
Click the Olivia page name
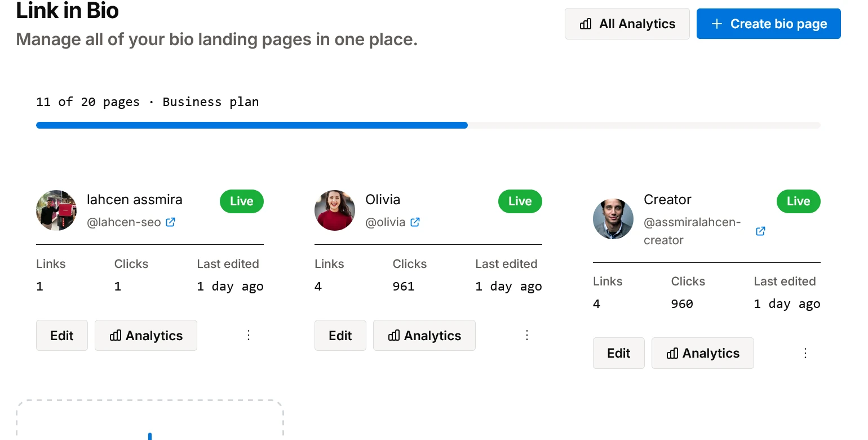(x=383, y=200)
